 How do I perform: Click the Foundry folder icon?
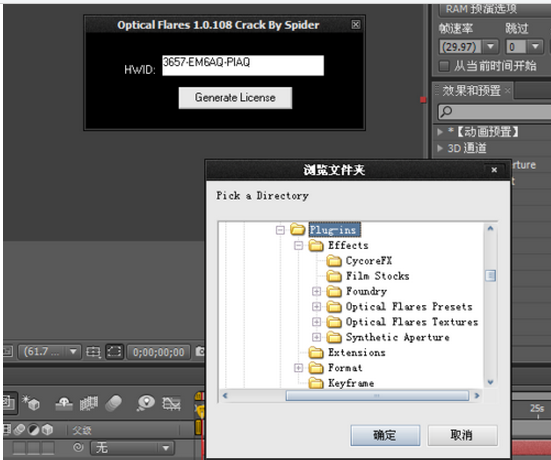point(334,291)
